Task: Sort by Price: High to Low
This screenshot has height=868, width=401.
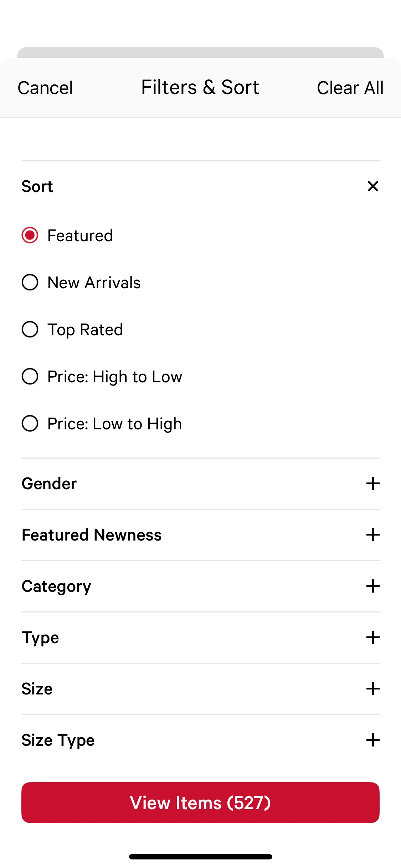Action: [30, 377]
